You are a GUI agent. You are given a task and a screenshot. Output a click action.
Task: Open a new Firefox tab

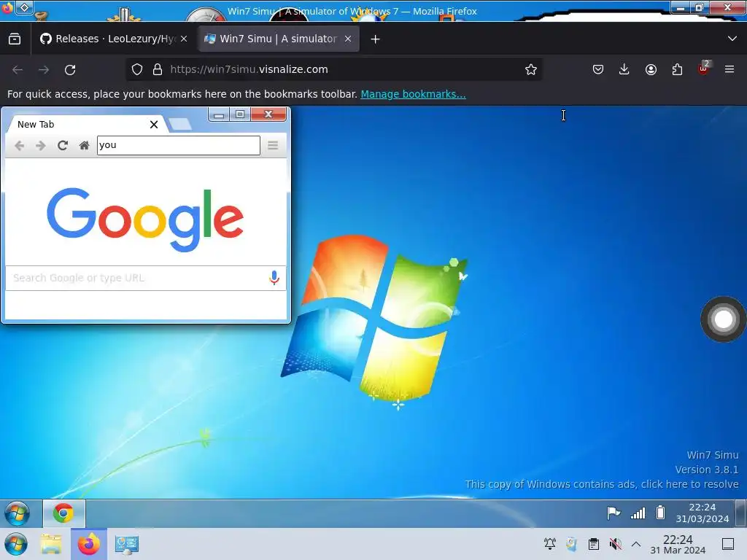[x=376, y=39]
